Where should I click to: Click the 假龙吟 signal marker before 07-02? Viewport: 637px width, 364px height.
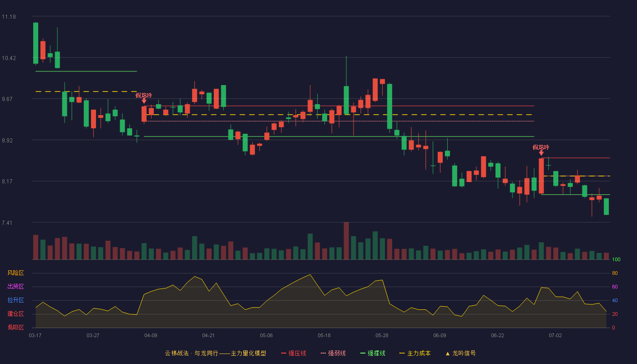541,150
